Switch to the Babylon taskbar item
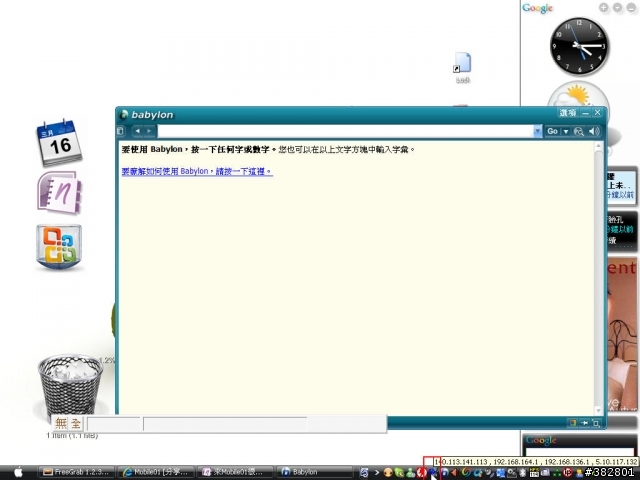 pos(314,472)
